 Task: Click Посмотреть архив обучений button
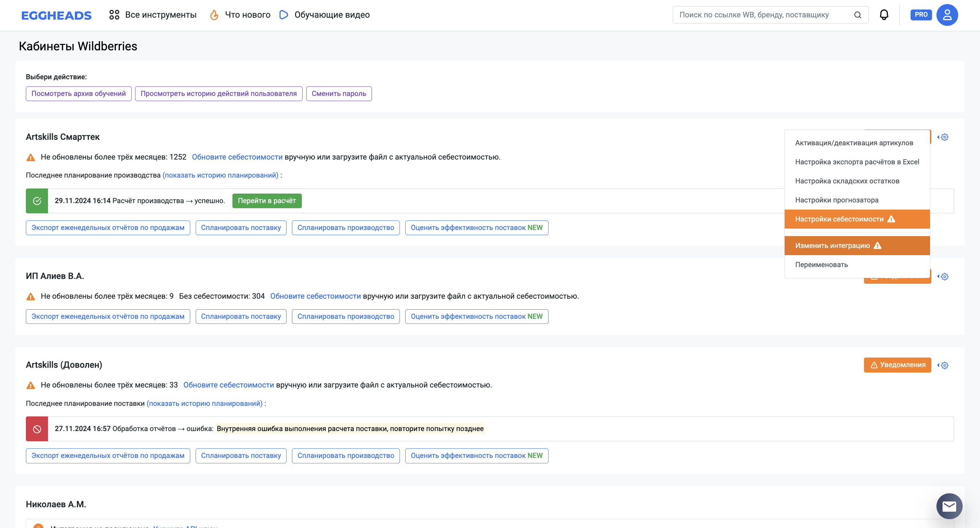click(79, 94)
